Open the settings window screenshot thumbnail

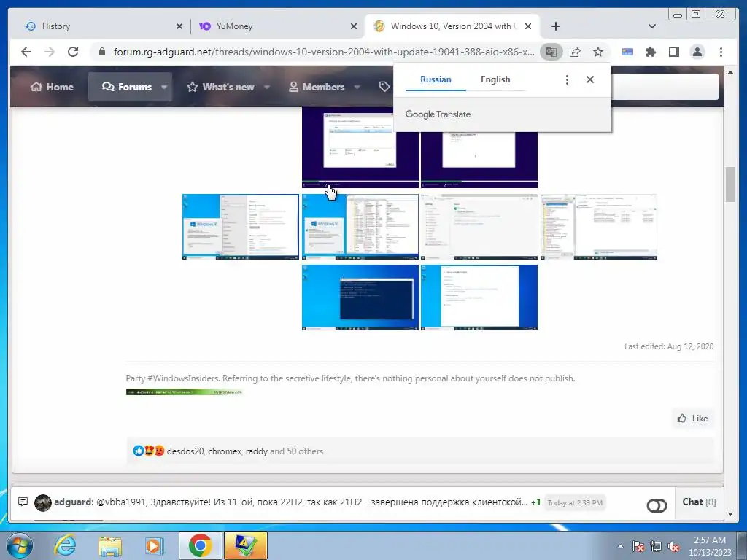click(479, 227)
